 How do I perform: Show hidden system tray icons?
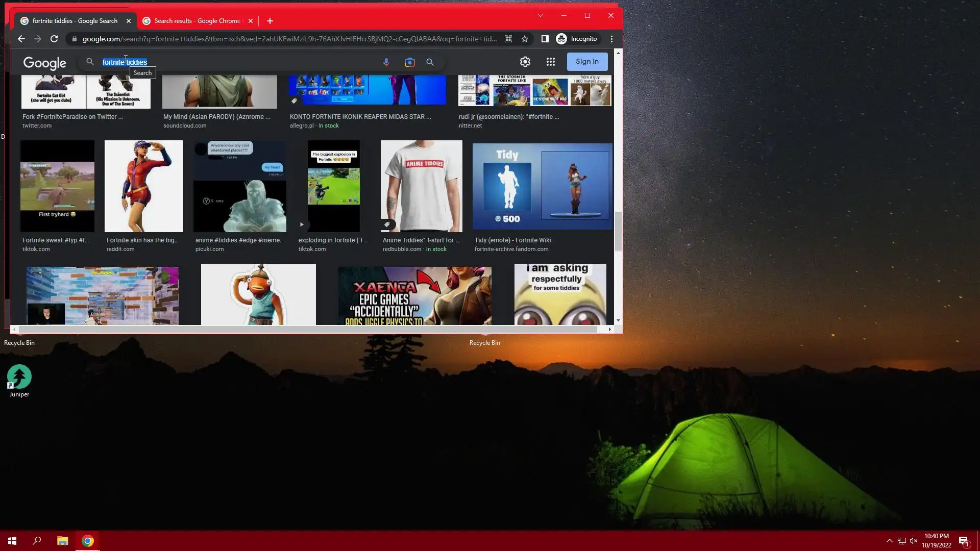pos(889,541)
